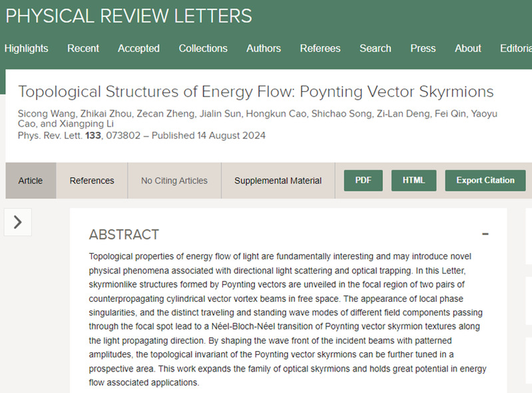Image resolution: width=532 pixels, height=393 pixels.
Task: Switch to the References tab
Action: [x=92, y=181]
